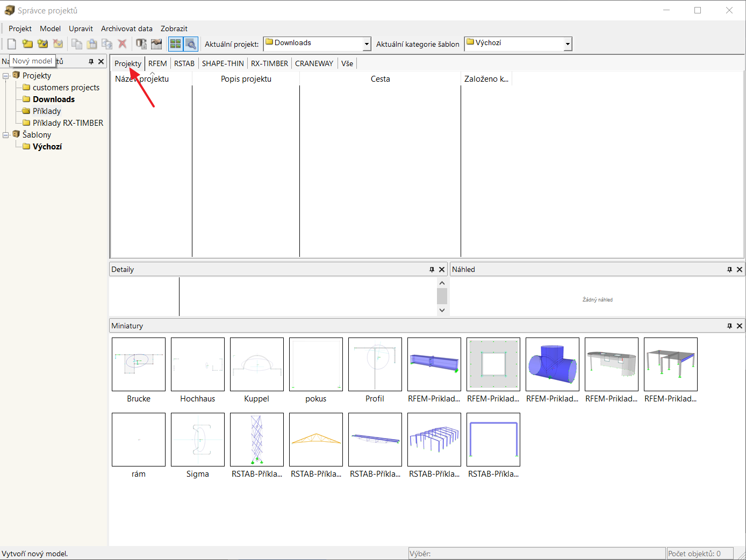746x560 pixels.
Task: Select the Brucke model thumbnail
Action: coord(139,364)
